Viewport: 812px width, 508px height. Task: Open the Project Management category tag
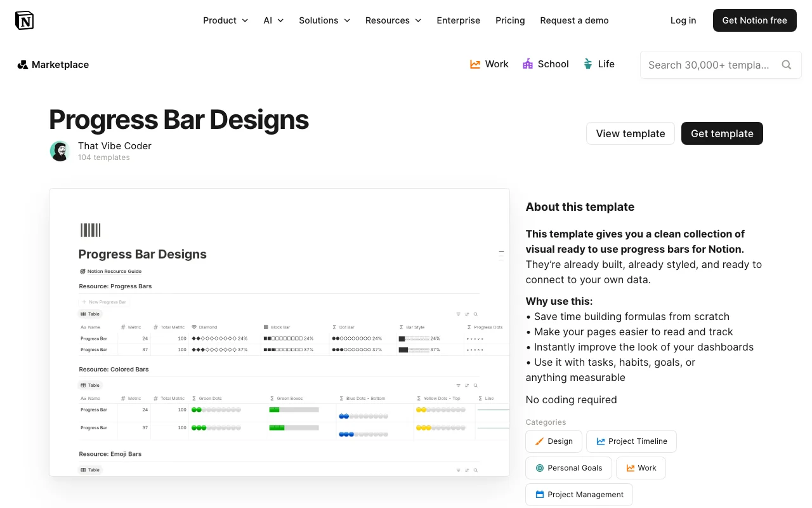point(579,495)
